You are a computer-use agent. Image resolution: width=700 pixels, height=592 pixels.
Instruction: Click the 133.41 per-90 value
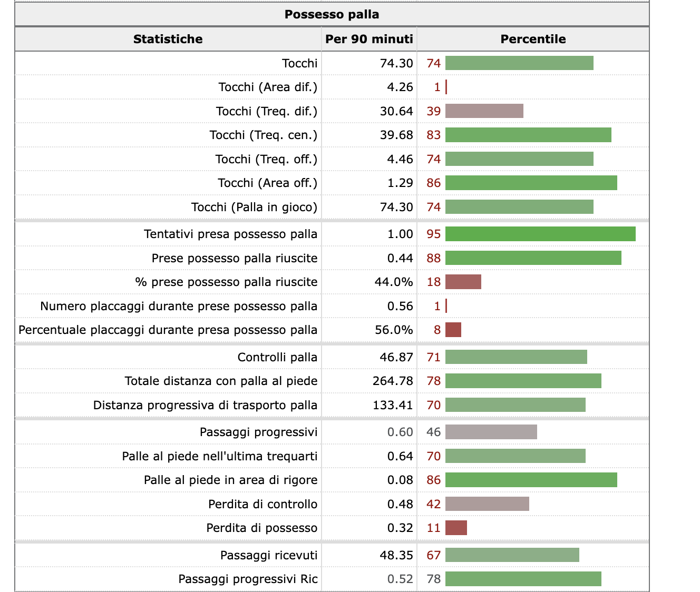393,406
